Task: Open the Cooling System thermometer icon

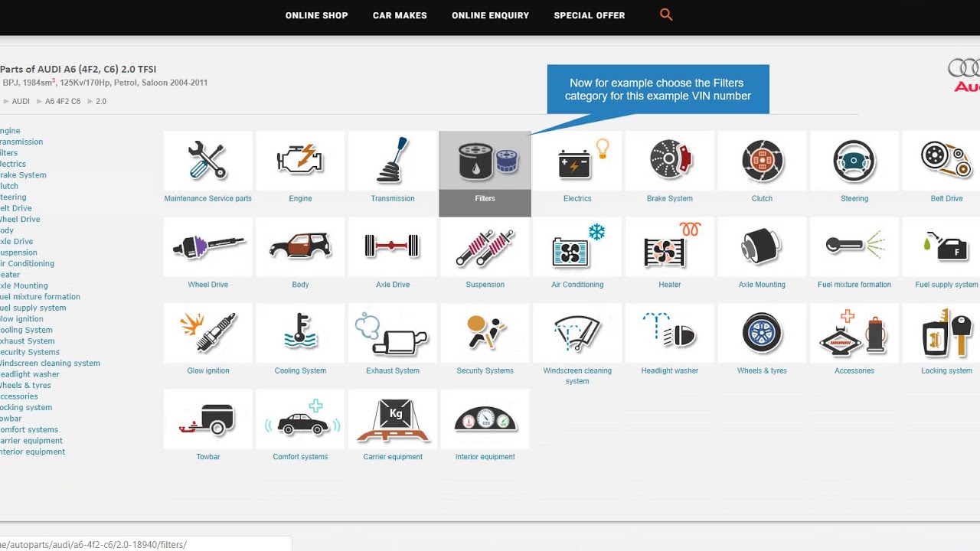Action: point(300,333)
